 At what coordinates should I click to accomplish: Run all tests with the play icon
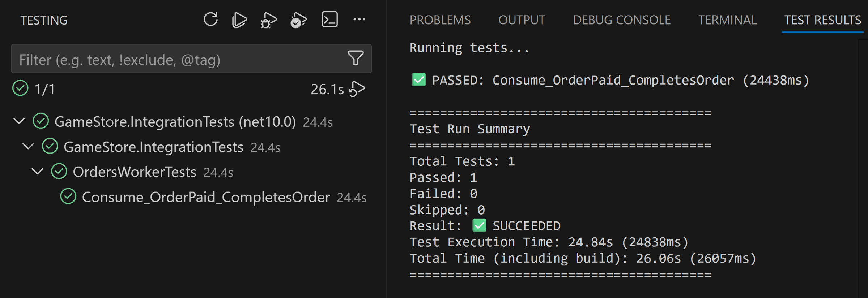pyautogui.click(x=239, y=20)
